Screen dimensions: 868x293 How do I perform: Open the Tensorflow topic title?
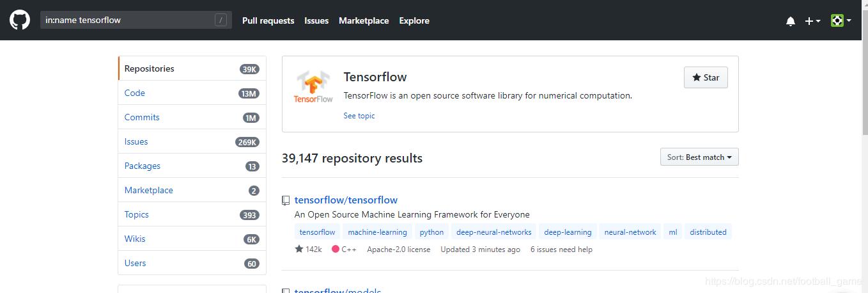[375, 77]
